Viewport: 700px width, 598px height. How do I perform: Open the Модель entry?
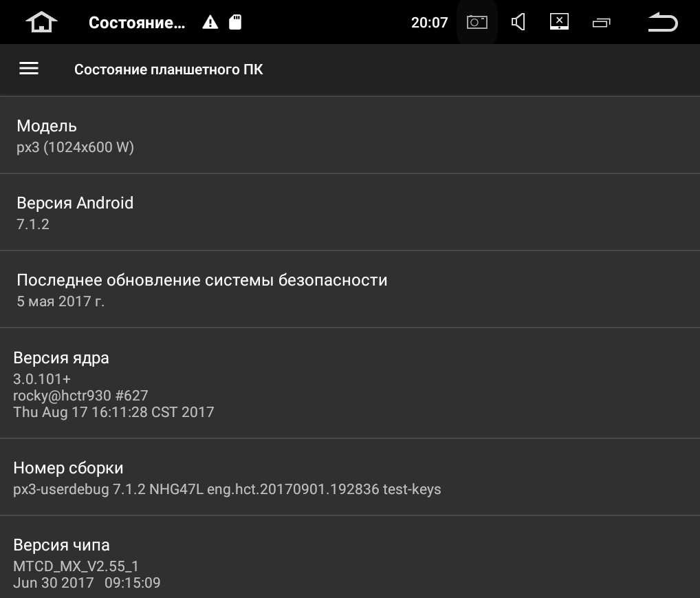point(350,135)
